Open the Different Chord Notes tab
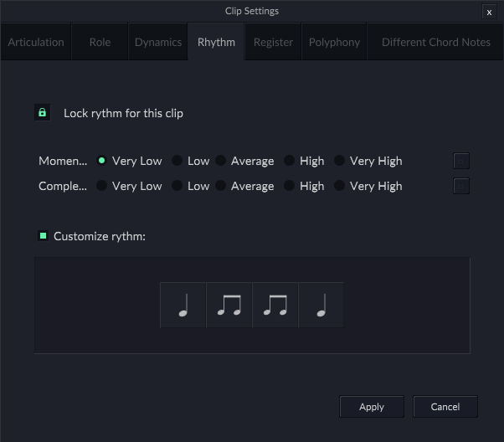 [x=436, y=42]
